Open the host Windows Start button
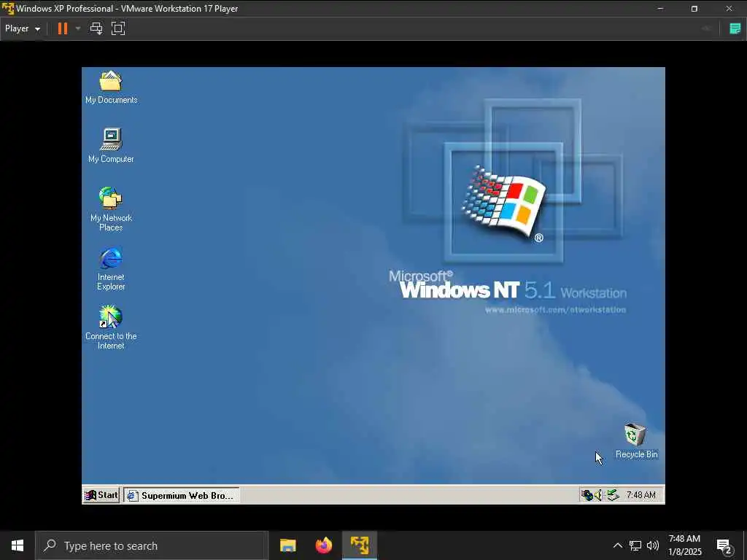This screenshot has height=560, width=747. tap(18, 545)
